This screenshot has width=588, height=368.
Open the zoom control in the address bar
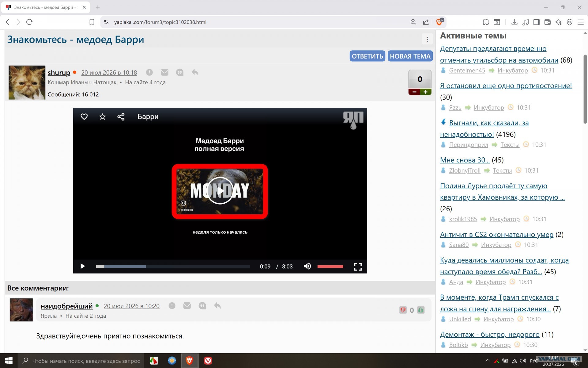(413, 22)
